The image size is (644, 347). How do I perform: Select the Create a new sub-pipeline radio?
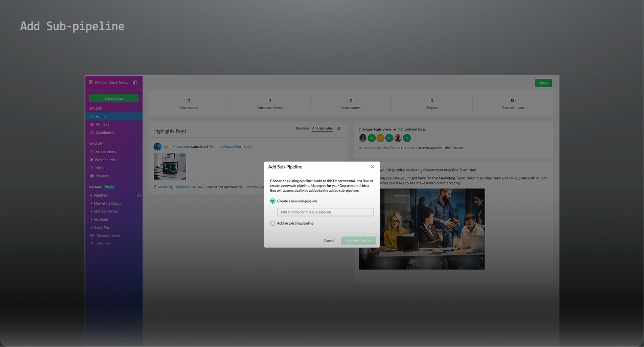pyautogui.click(x=273, y=201)
